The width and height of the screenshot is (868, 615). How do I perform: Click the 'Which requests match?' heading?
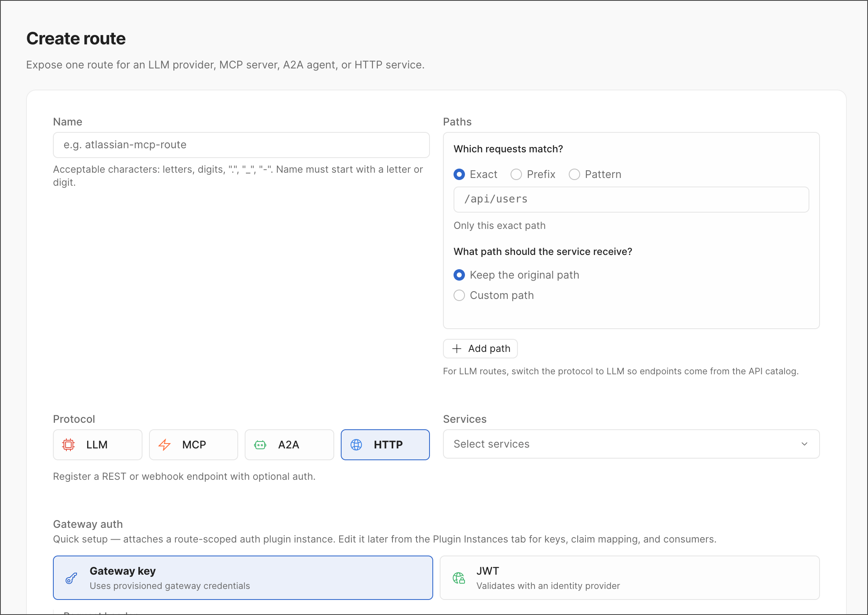pyautogui.click(x=508, y=149)
